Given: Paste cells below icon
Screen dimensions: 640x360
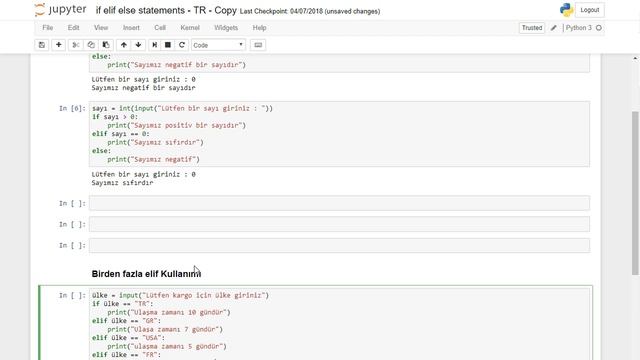Looking at the screenshot, I should point(106,45).
